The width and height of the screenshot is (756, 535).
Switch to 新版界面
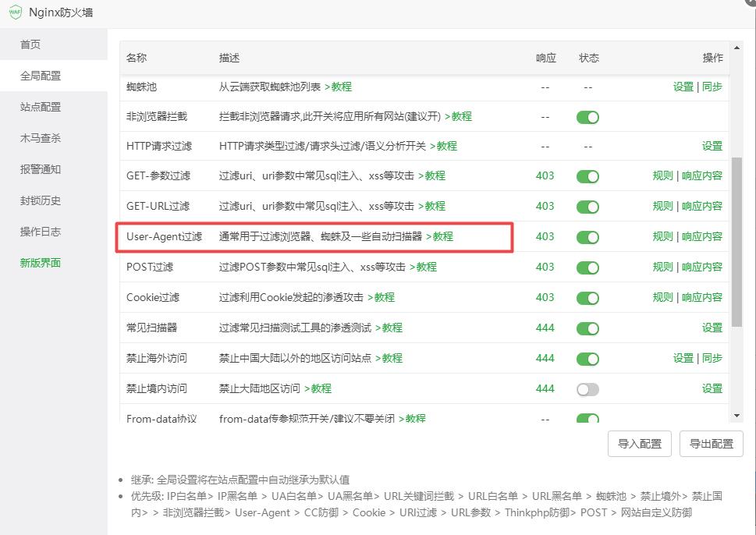41,263
